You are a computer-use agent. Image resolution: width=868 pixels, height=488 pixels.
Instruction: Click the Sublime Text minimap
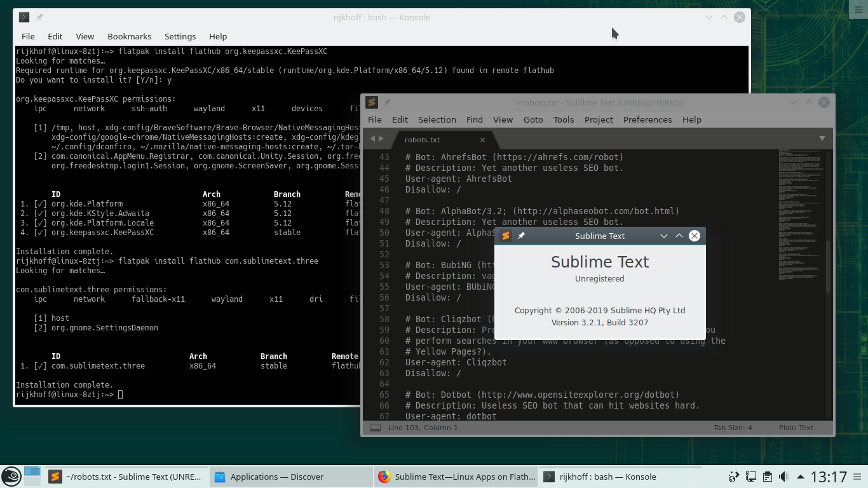pyautogui.click(x=800, y=216)
